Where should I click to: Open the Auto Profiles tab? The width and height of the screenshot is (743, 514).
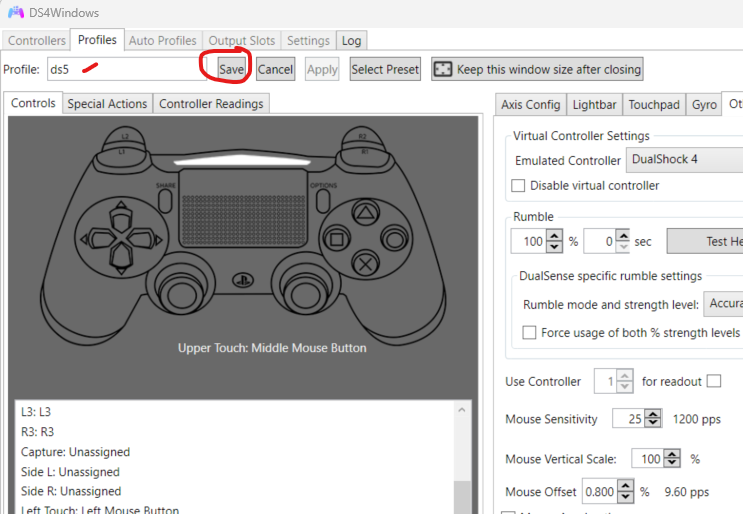pyautogui.click(x=163, y=41)
